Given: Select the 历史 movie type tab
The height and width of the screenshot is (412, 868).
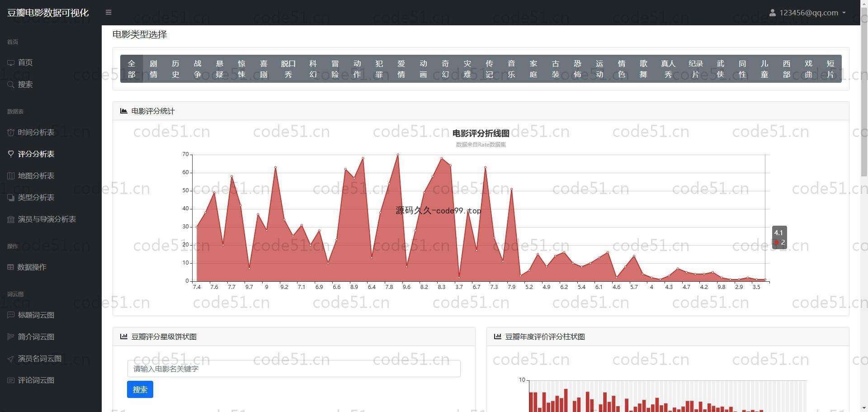Looking at the screenshot, I should (175, 69).
